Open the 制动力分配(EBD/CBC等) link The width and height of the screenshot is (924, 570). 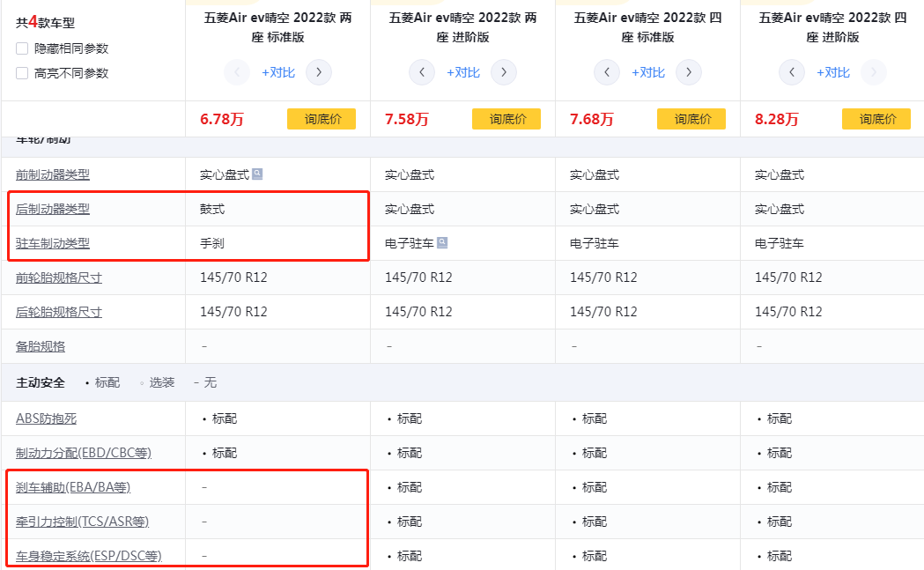[x=84, y=453]
